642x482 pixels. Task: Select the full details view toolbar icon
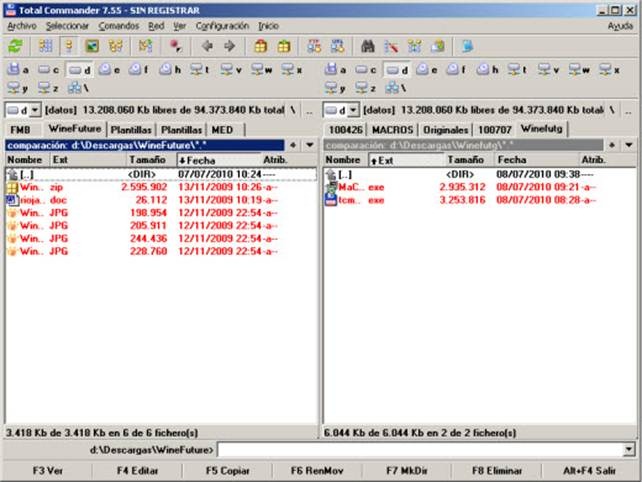coord(69,46)
